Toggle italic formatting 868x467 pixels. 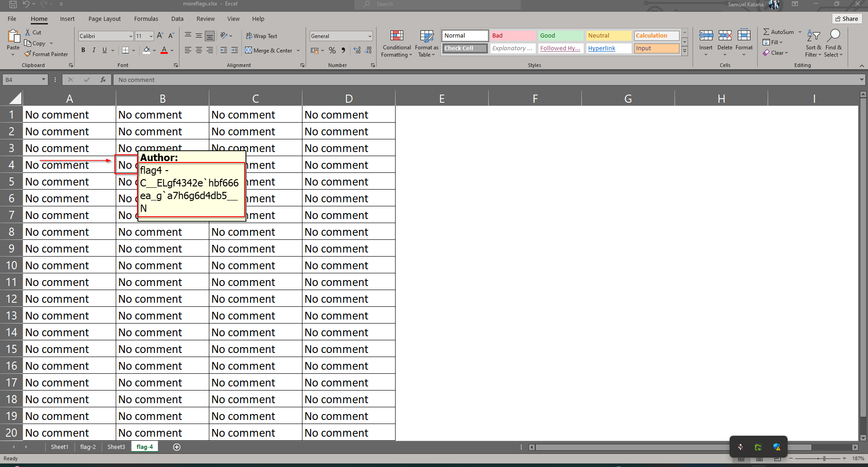pos(94,50)
